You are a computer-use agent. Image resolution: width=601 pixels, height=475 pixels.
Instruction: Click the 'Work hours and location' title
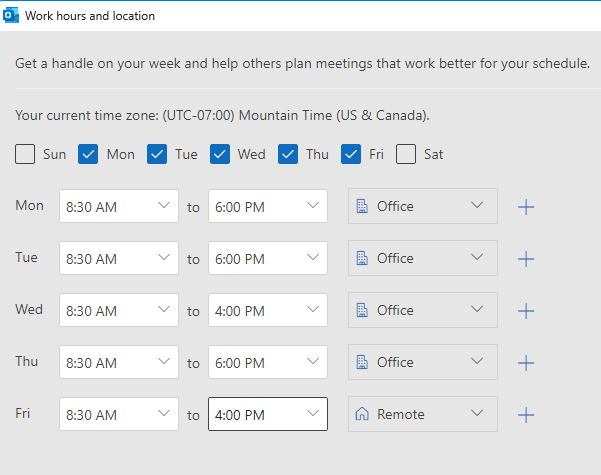click(x=90, y=16)
